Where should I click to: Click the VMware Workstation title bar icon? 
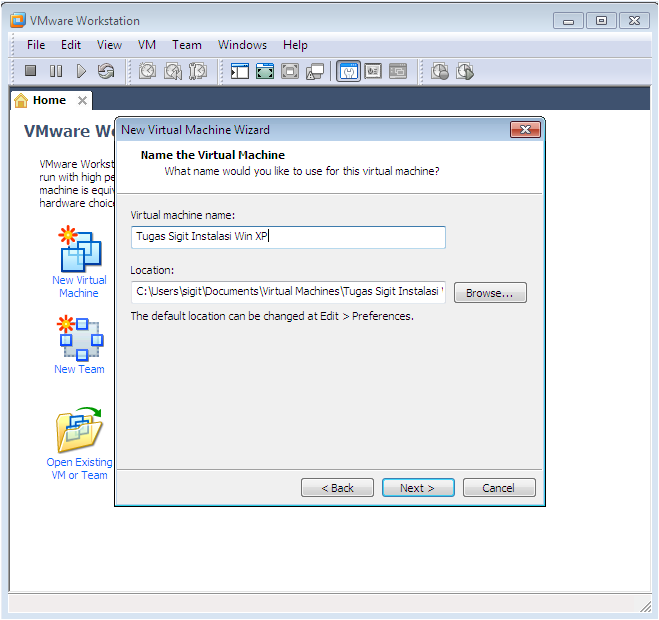18,20
